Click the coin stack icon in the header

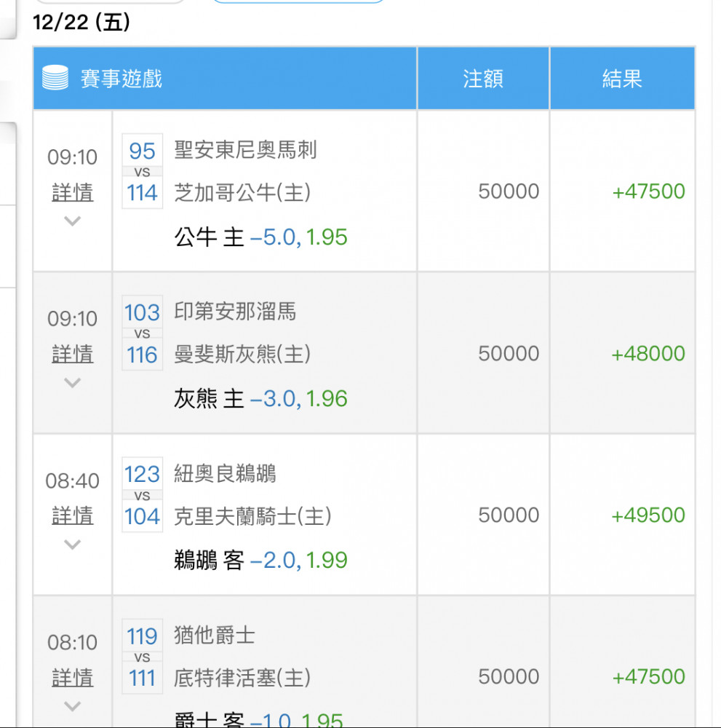pyautogui.click(x=55, y=78)
